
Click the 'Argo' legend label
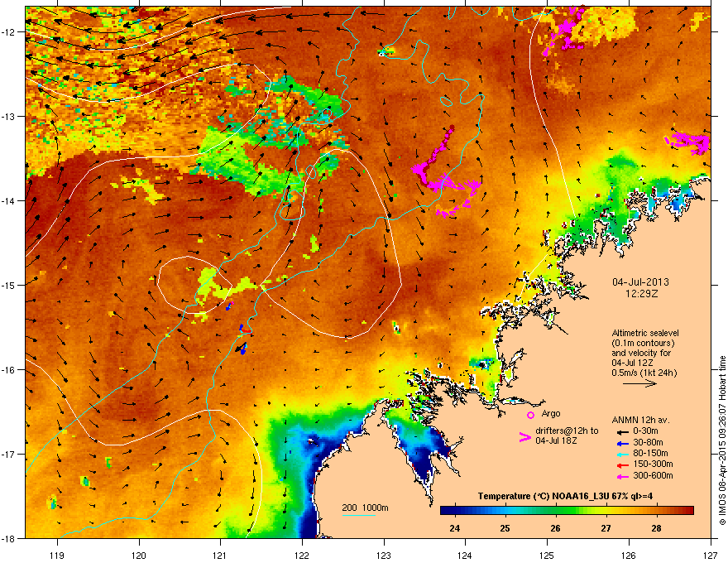(x=551, y=413)
